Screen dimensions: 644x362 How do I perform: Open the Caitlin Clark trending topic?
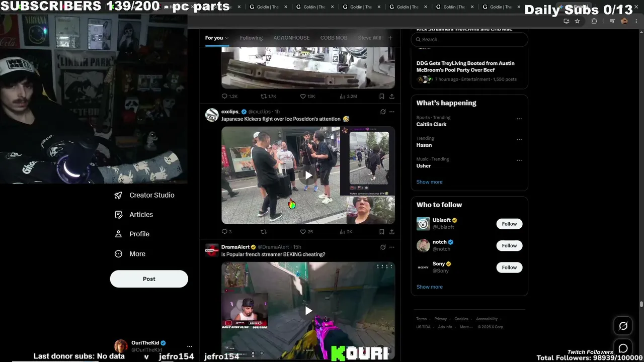[431, 124]
